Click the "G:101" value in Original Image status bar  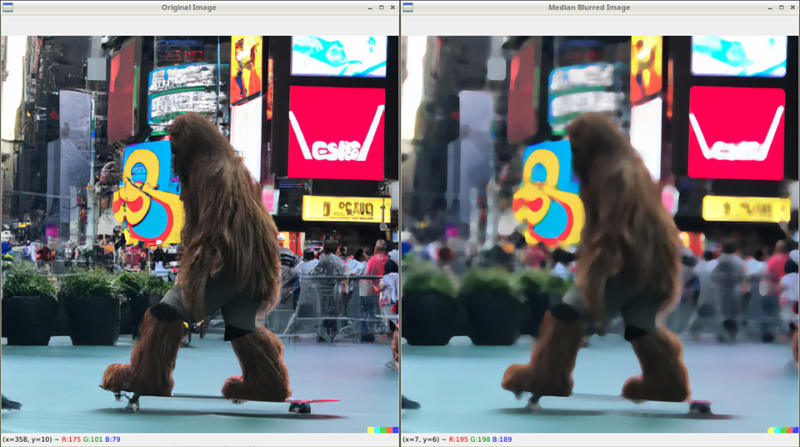tap(93, 439)
